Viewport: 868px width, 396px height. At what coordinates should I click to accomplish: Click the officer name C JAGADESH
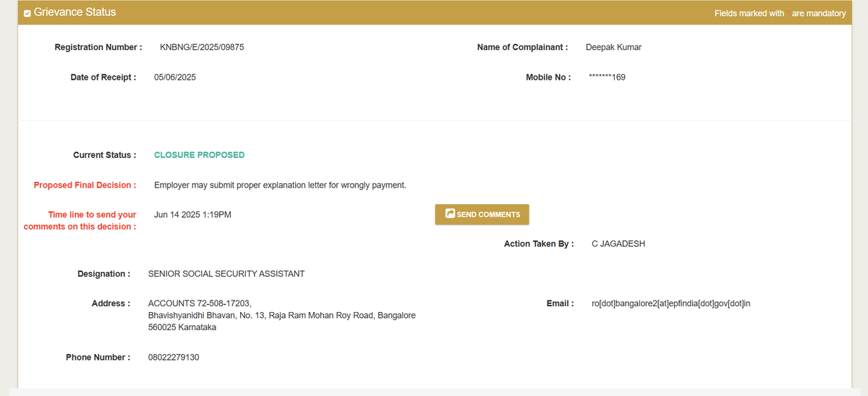[x=618, y=244]
